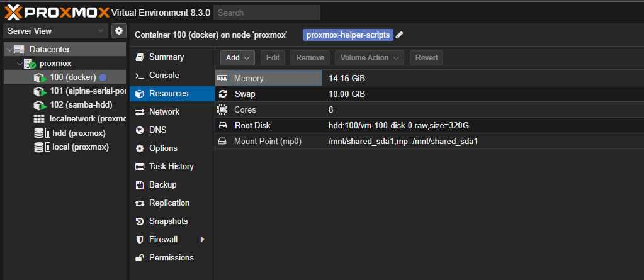
Task: Click the container icon for 100 (docker)
Action: coord(40,77)
